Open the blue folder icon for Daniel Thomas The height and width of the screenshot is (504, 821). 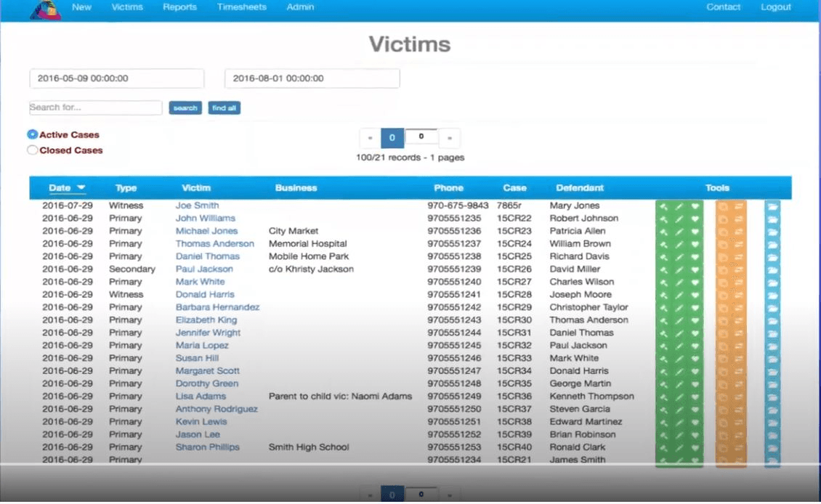773,257
